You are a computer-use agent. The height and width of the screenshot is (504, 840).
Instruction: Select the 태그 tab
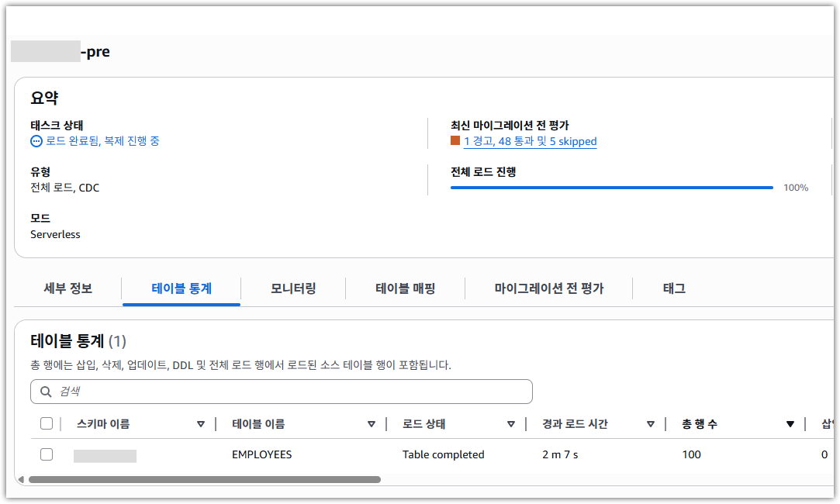click(674, 288)
